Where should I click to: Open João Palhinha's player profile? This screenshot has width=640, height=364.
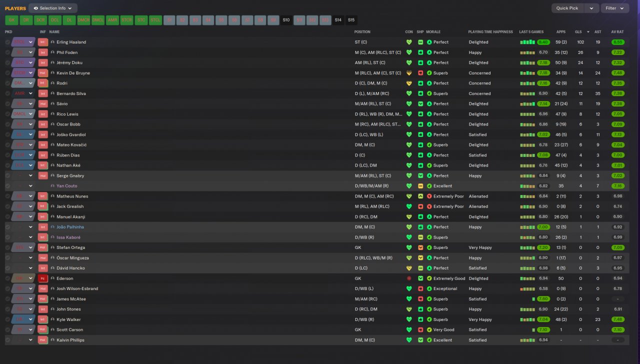tap(70, 227)
